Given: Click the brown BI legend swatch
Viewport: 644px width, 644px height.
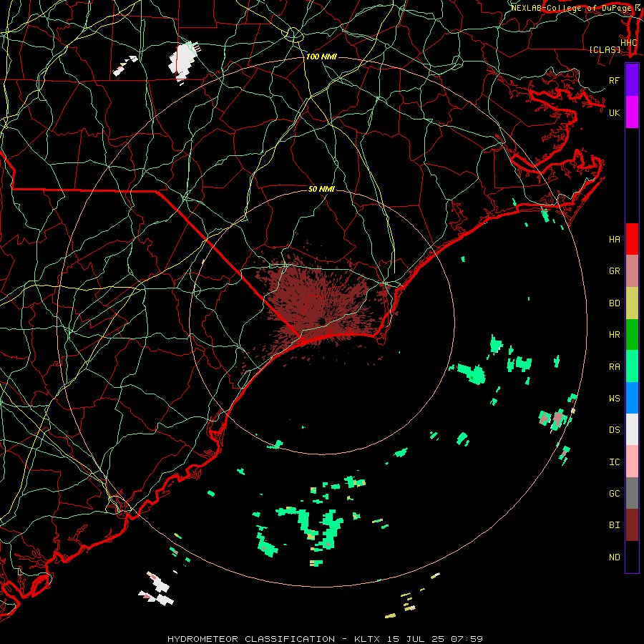Looking at the screenshot, I should [632, 525].
